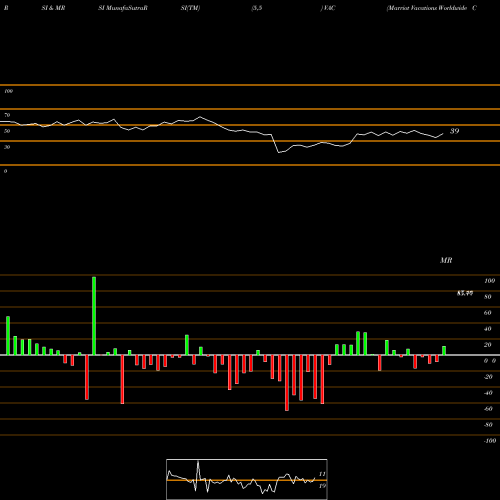Click the '11' value in mini chart

click(322, 474)
